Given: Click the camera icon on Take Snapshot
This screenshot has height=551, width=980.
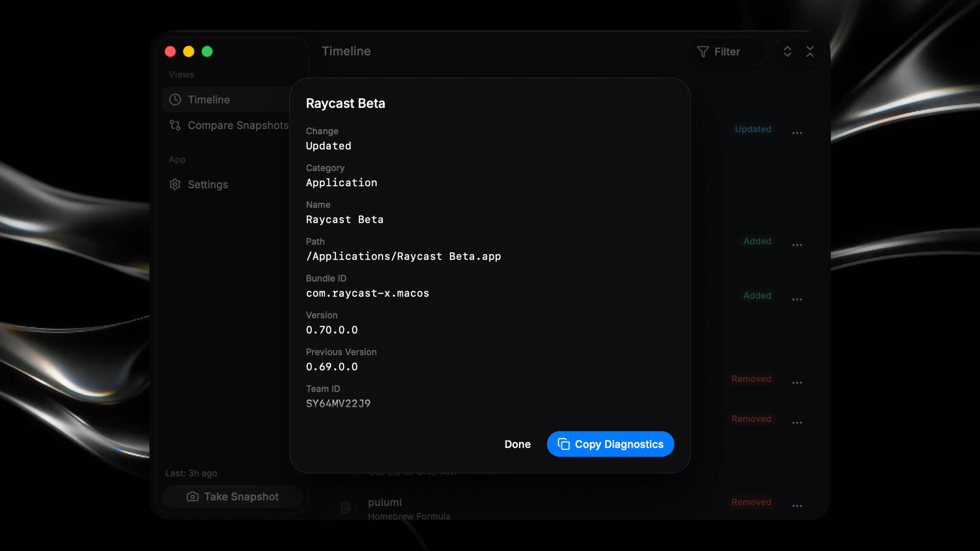Looking at the screenshot, I should 193,497.
